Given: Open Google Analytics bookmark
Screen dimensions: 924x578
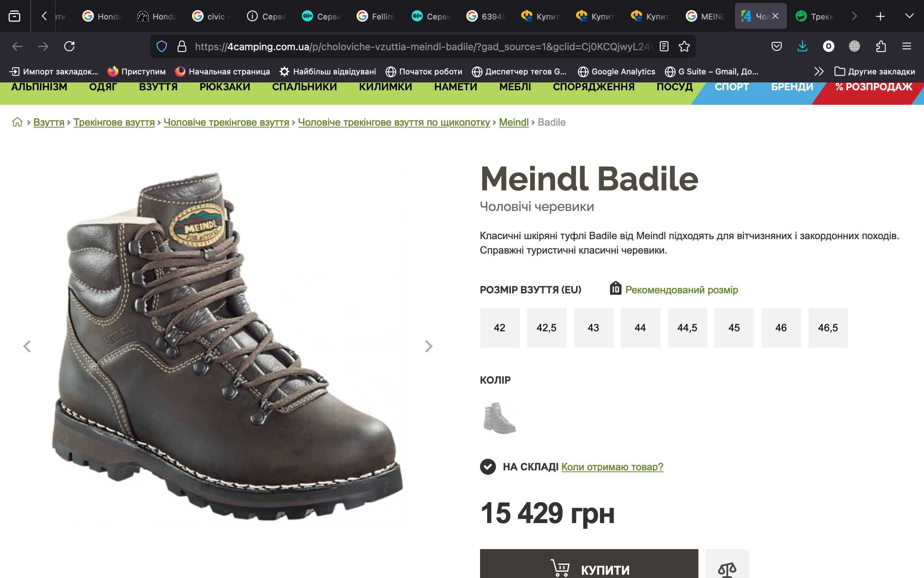Looking at the screenshot, I should click(x=616, y=72).
